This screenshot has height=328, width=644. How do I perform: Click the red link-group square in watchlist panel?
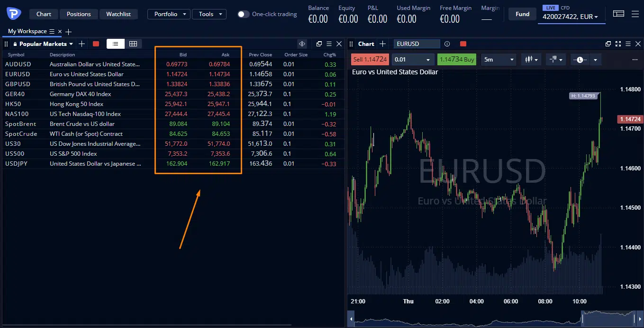click(96, 44)
